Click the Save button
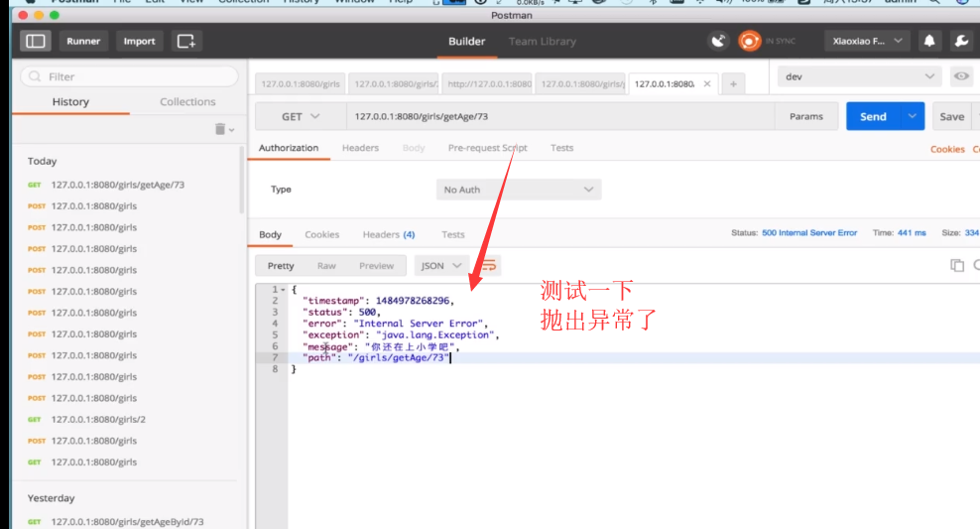 tap(952, 116)
